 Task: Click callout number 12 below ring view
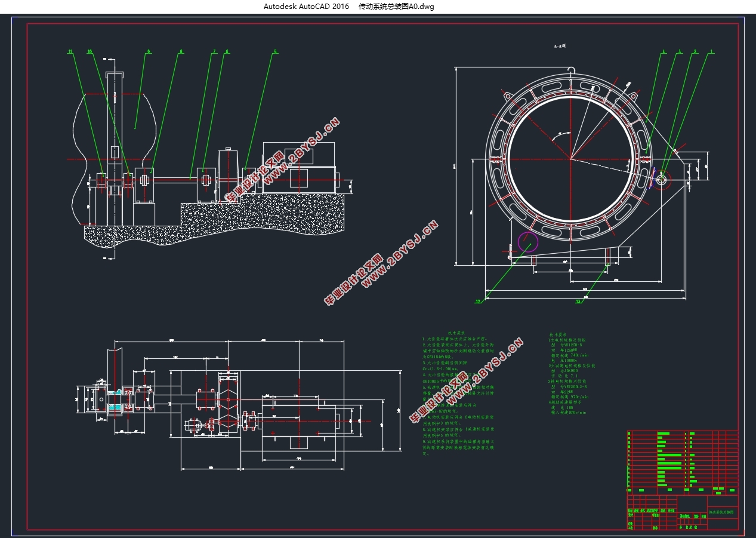(x=477, y=302)
